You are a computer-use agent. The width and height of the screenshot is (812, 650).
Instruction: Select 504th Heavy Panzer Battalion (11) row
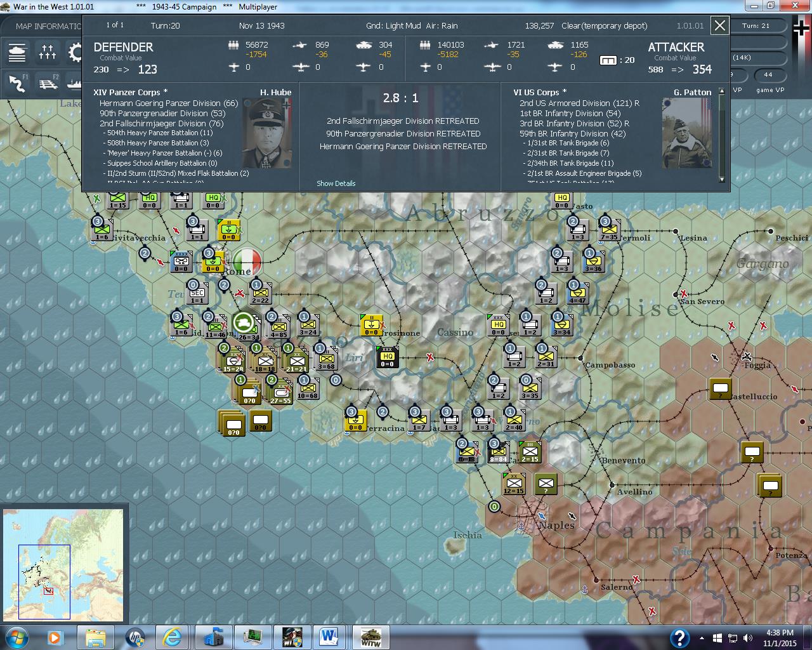158,133
